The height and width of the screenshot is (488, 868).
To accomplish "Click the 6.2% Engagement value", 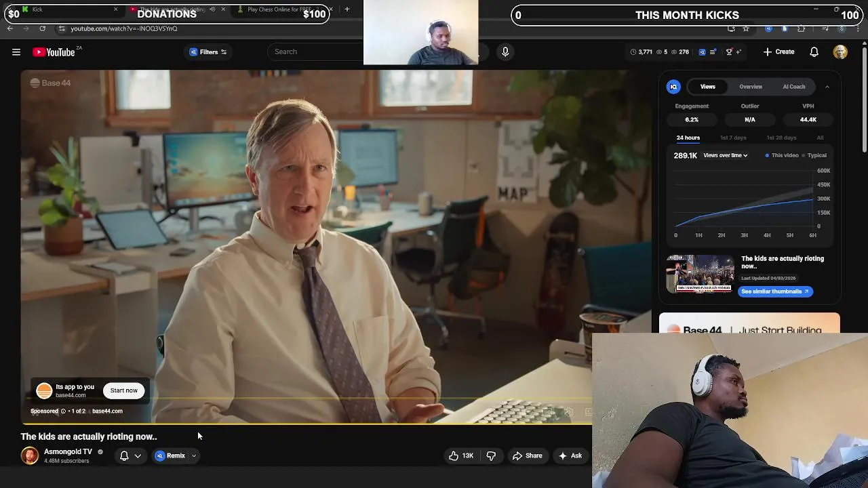I will tap(692, 120).
